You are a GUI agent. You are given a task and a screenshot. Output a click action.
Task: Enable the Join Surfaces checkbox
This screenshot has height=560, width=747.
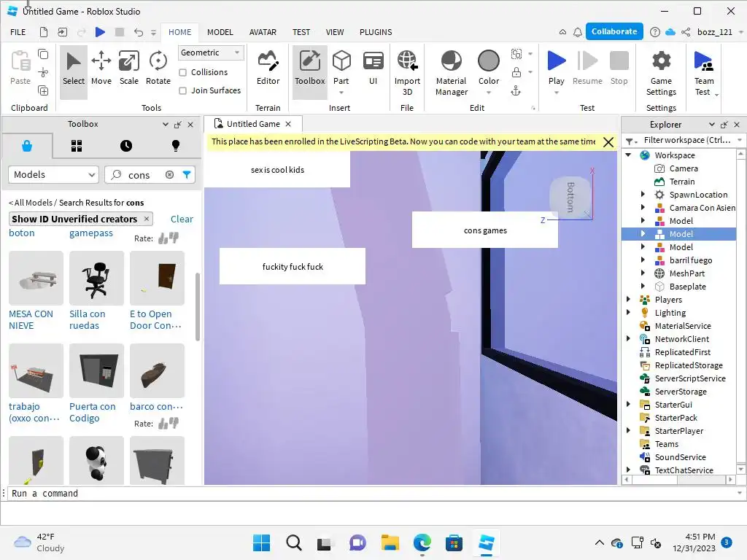(182, 90)
